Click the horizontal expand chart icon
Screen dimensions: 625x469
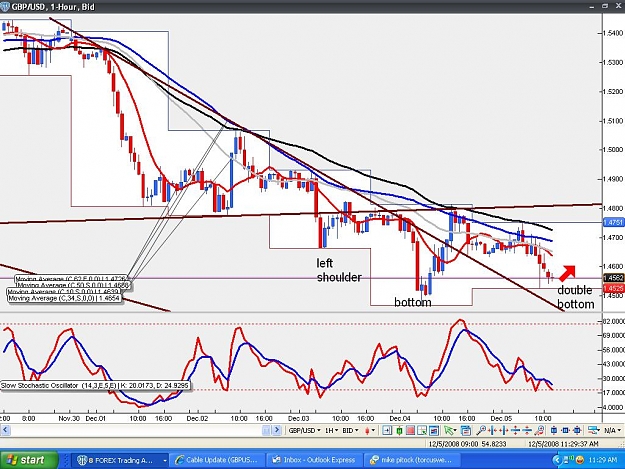tap(504, 430)
